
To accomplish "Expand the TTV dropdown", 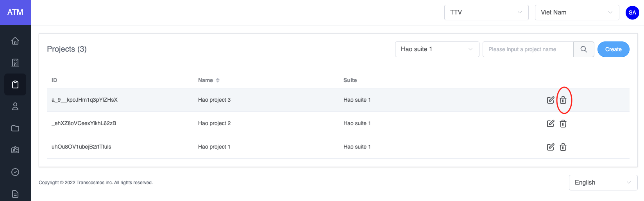I will coord(486,13).
